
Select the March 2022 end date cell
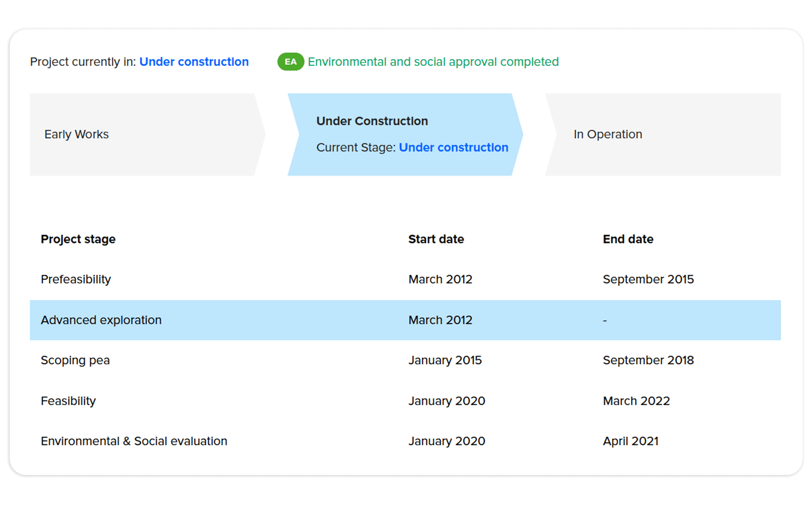(636, 401)
